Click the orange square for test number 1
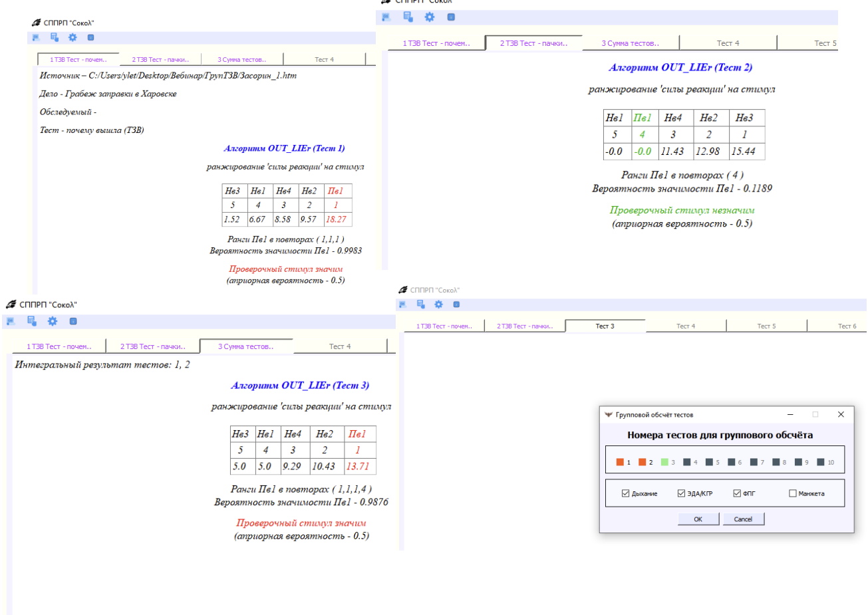The image size is (868, 615). click(620, 462)
